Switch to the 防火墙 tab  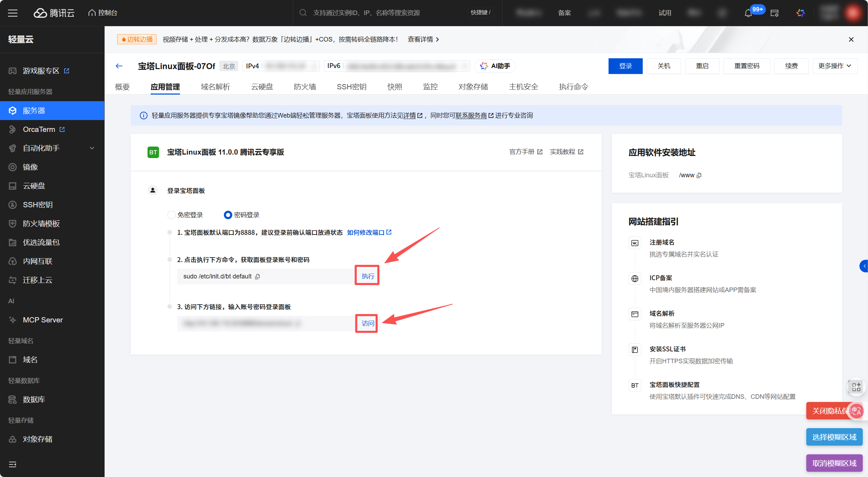304,87
